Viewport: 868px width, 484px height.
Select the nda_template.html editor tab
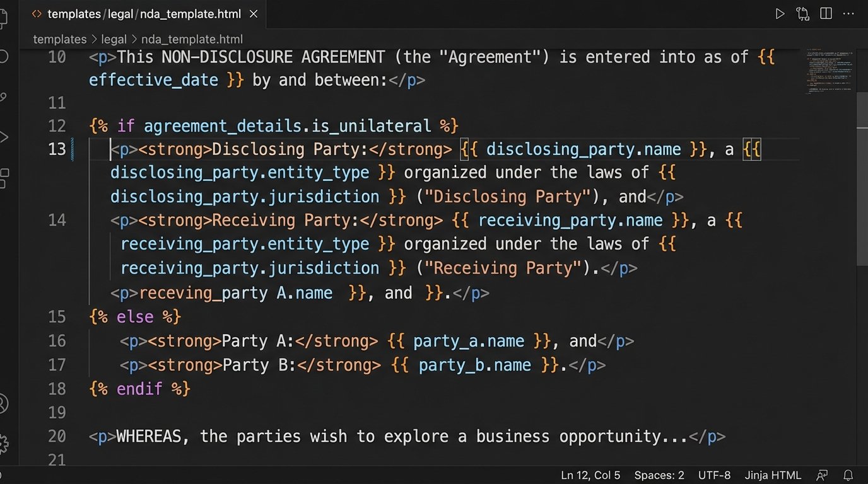pyautogui.click(x=136, y=13)
